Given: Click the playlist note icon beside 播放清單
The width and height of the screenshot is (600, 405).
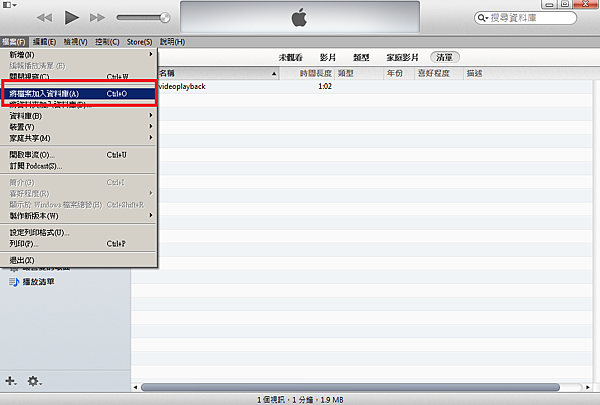Looking at the screenshot, I should [14, 282].
